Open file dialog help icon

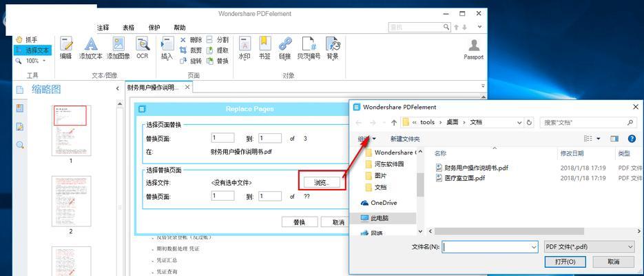632,139
